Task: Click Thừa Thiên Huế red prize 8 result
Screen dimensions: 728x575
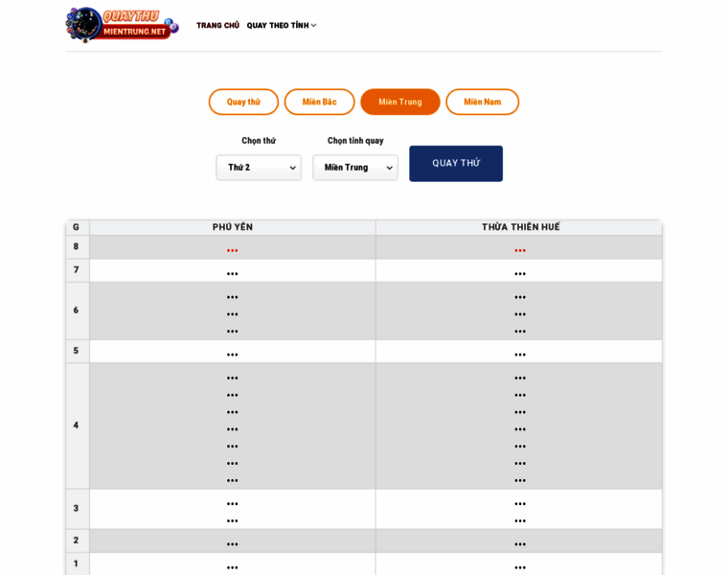Action: tap(520, 250)
